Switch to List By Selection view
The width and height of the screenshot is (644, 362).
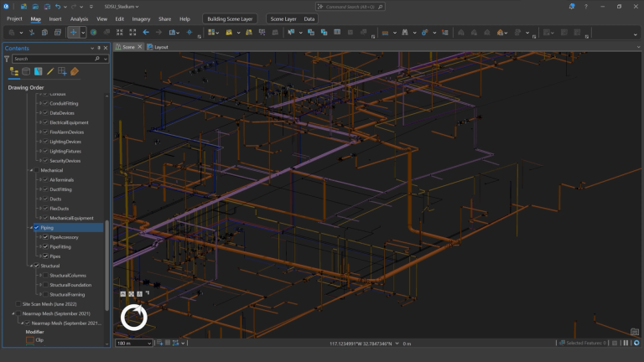(x=39, y=71)
